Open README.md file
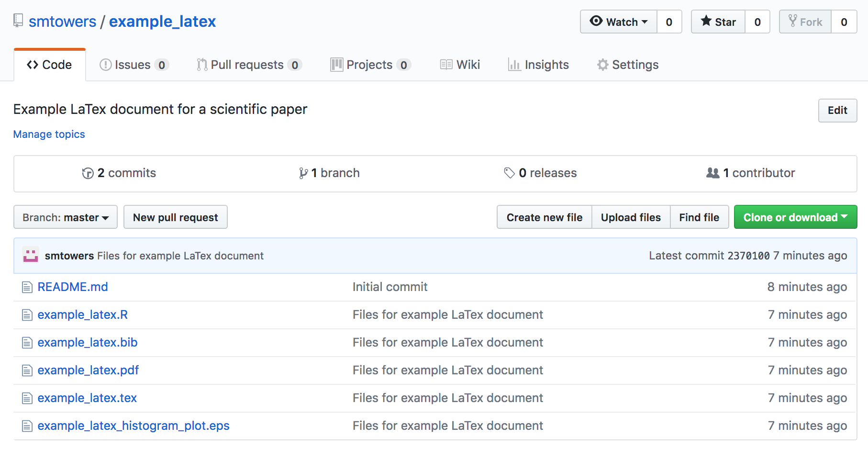This screenshot has height=449, width=868. click(73, 287)
